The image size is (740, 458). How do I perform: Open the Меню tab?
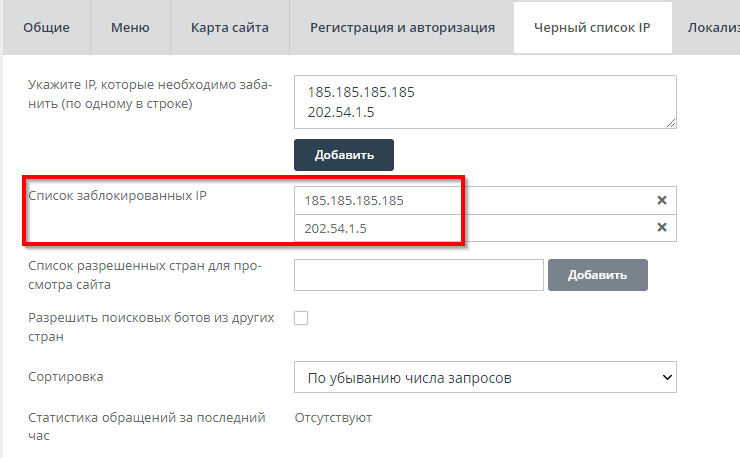(x=130, y=27)
